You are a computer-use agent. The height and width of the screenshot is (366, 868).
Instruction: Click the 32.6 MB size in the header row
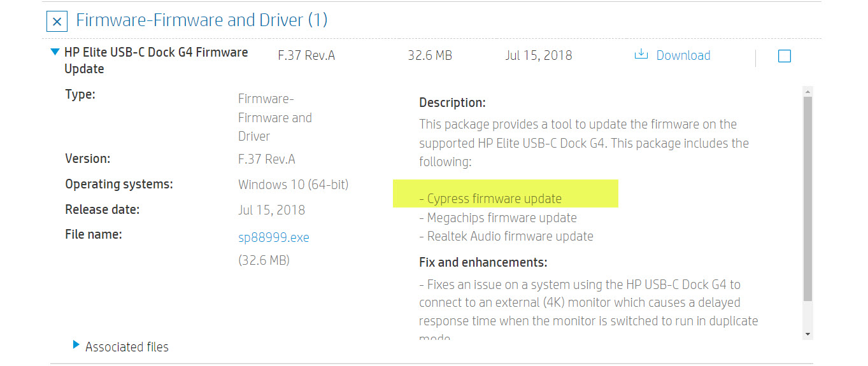coord(429,55)
